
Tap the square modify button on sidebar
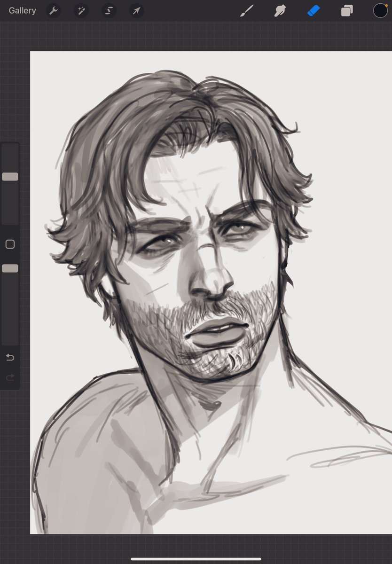[10, 244]
